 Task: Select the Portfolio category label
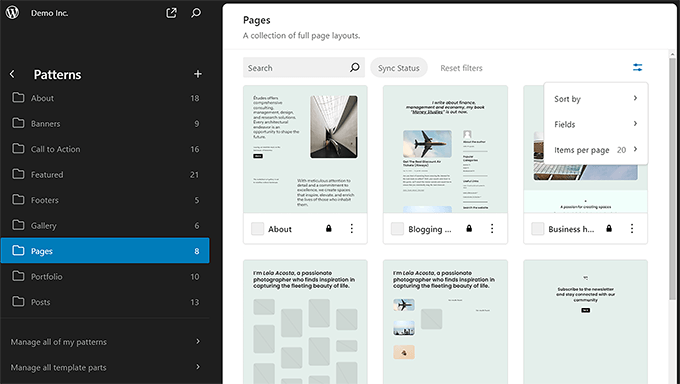pyautogui.click(x=46, y=276)
